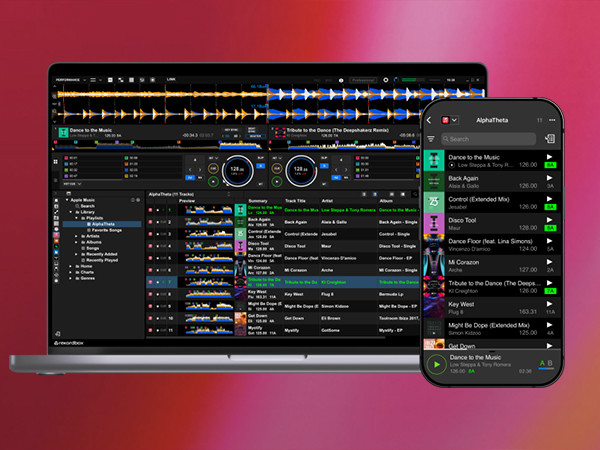Toggle MASTER on deck 1
This screenshot has height=450, width=600.
[255, 136]
